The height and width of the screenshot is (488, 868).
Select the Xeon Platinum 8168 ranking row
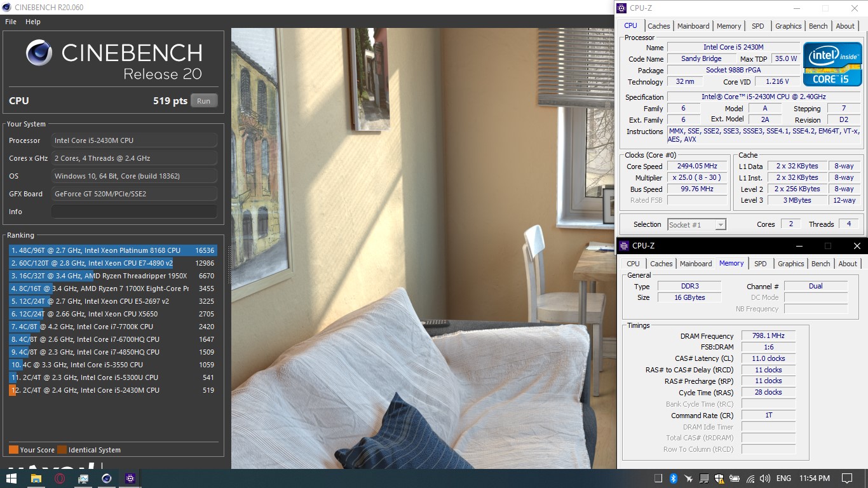pyautogui.click(x=112, y=250)
